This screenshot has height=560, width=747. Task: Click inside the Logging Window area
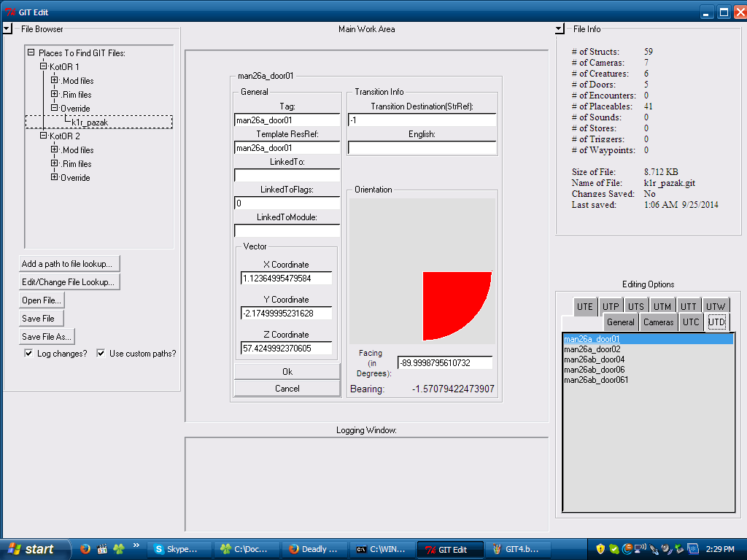tap(366, 484)
